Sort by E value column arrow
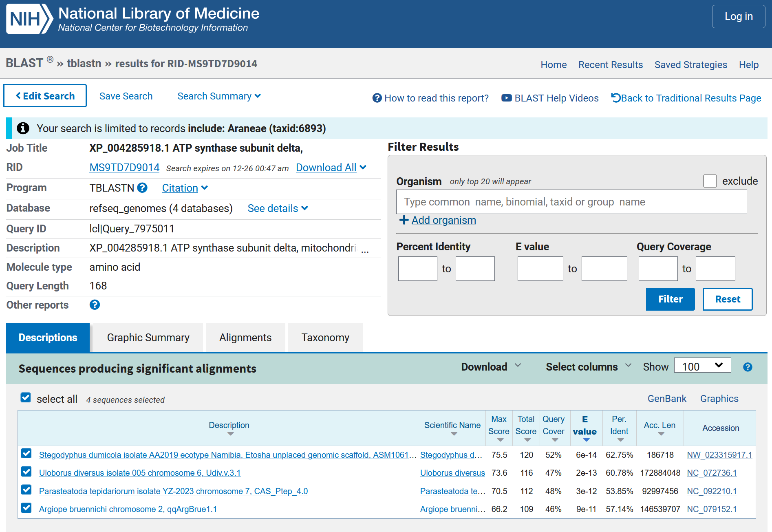Image resolution: width=772 pixels, height=532 pixels. [x=586, y=439]
